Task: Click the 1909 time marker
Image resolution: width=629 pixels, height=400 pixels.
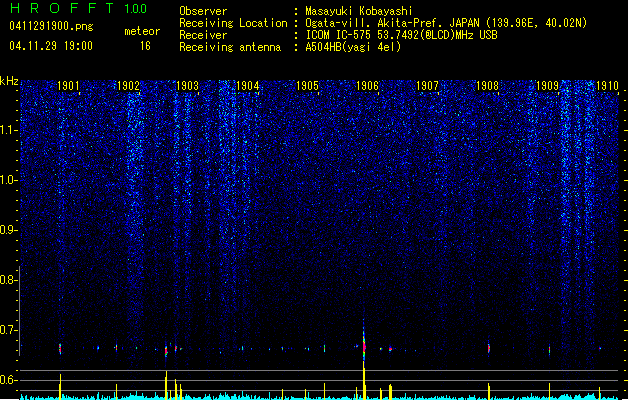Action: [x=547, y=86]
